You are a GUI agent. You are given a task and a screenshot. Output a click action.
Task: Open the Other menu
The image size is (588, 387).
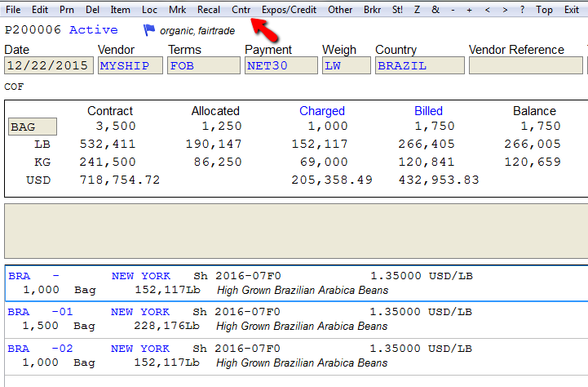coord(340,9)
